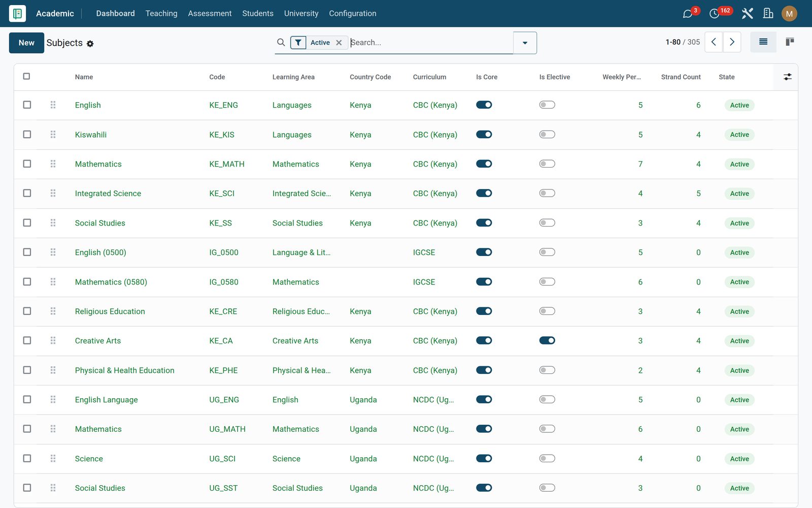The width and height of the screenshot is (812, 508).
Task: Click the Active state badge for Science
Action: click(x=739, y=459)
